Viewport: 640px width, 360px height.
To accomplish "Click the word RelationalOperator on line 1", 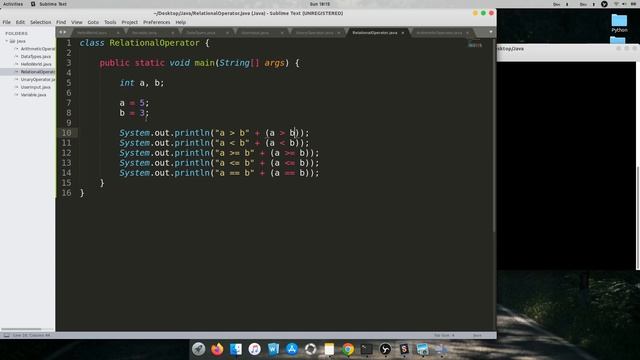I will pos(154,43).
